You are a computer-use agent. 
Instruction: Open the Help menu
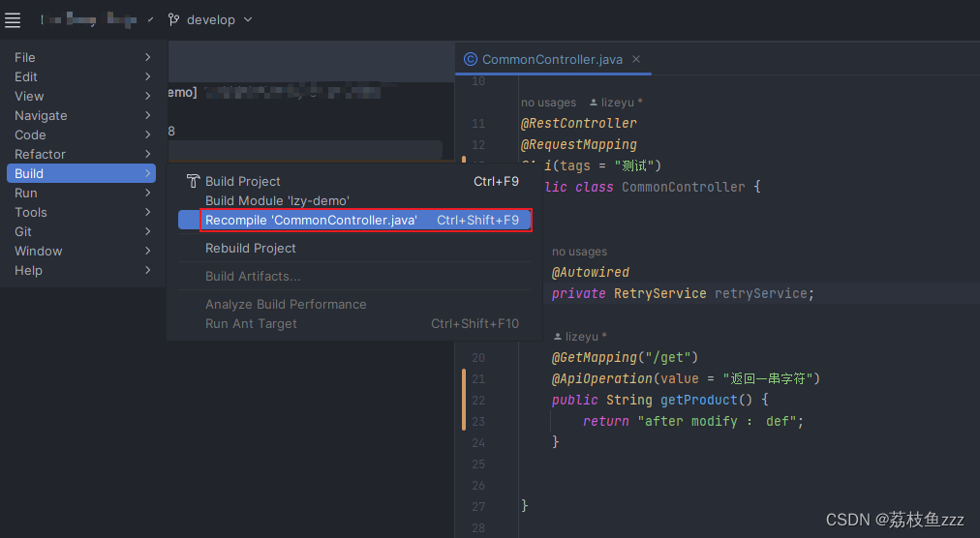point(81,271)
